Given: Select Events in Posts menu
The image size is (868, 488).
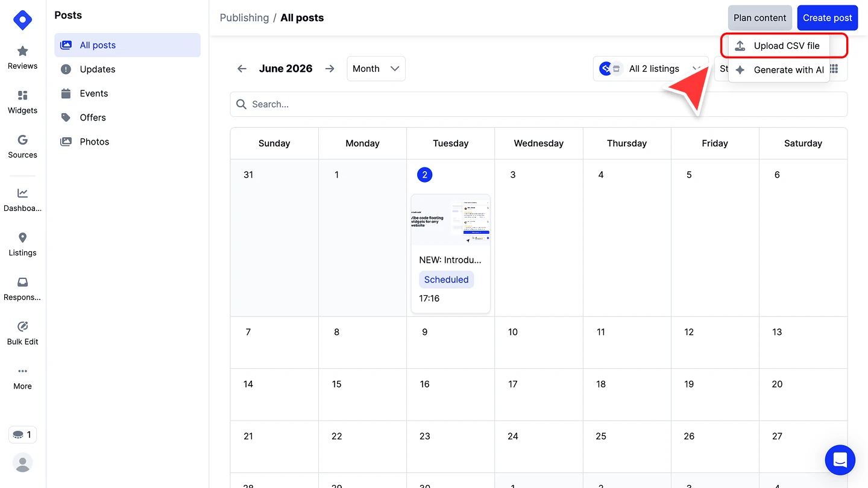Looking at the screenshot, I should click(x=127, y=93).
